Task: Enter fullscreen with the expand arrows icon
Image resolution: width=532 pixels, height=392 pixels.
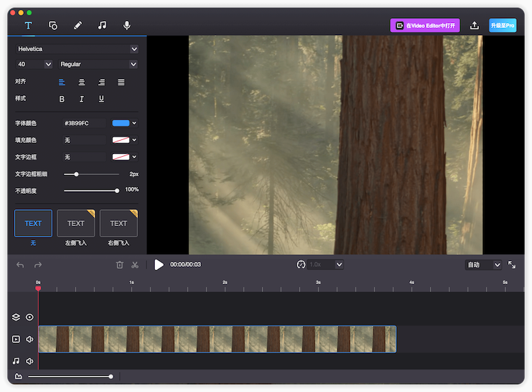Action: pyautogui.click(x=512, y=265)
